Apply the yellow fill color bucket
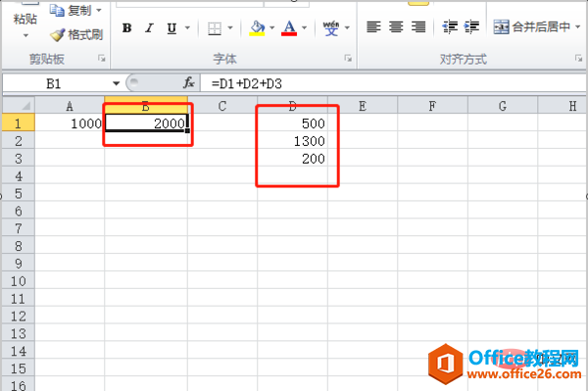 point(257,27)
